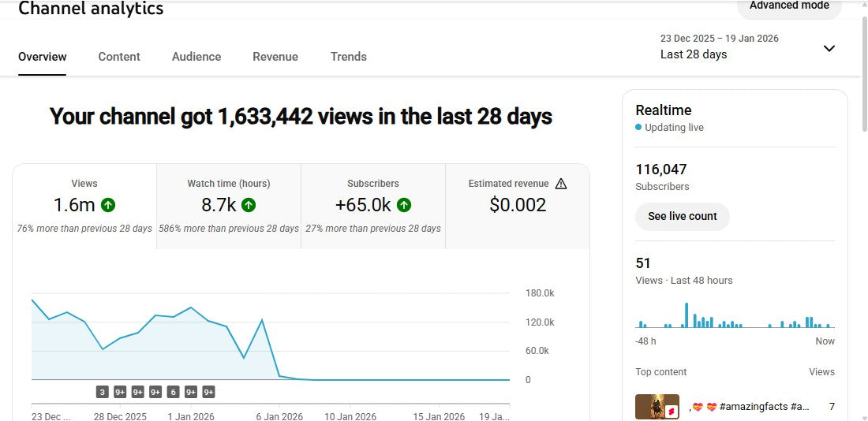The height and width of the screenshot is (421, 868).
Task: Open the video marker labeled 6 under the chart
Action: point(173,392)
